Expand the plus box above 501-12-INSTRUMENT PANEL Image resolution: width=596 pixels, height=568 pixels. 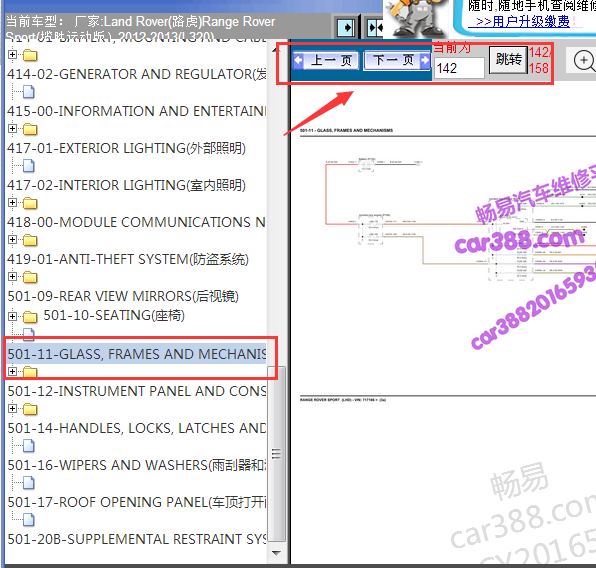[12, 371]
